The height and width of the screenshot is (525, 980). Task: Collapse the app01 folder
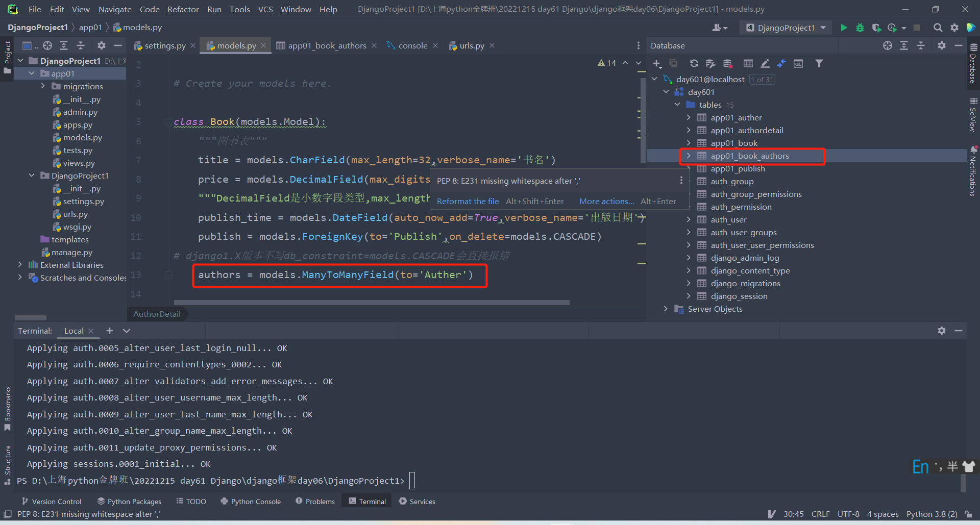tap(32, 73)
